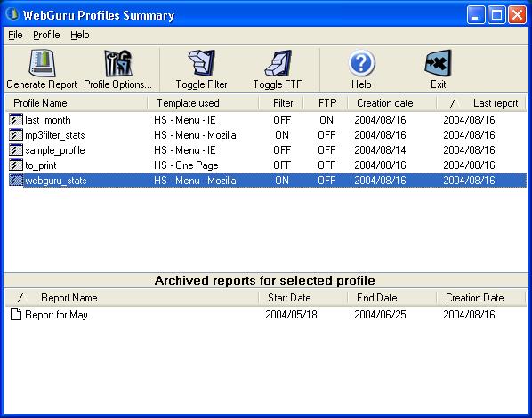Click the to_print profile icon
The width and height of the screenshot is (532, 418).
(x=16, y=165)
